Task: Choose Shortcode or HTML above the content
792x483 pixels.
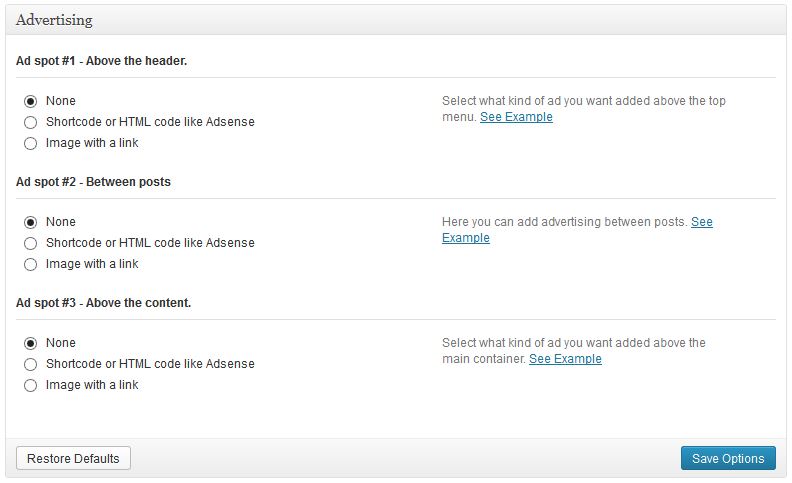Action: (x=30, y=364)
